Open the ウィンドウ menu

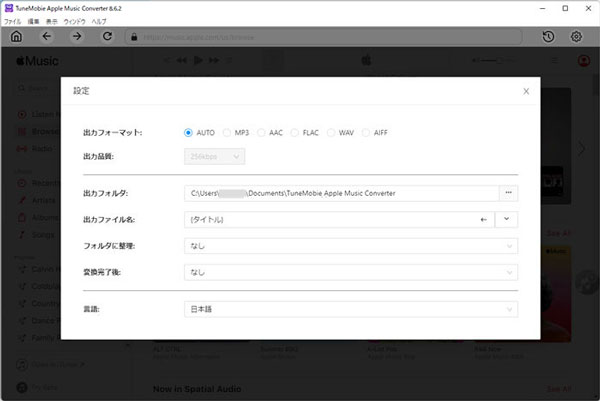[75, 21]
